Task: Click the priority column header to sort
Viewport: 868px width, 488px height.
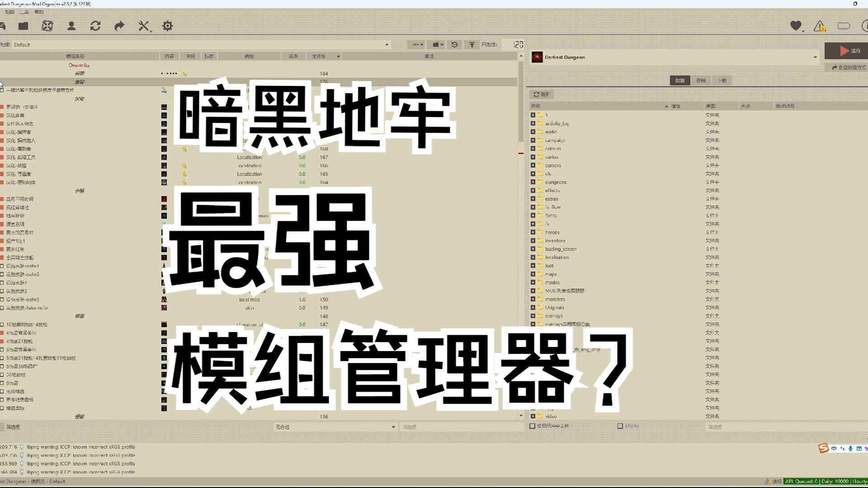Action: click(318, 56)
